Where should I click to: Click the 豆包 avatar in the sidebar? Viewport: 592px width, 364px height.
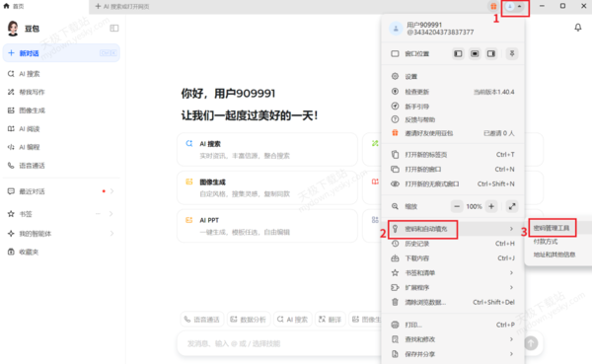point(13,29)
